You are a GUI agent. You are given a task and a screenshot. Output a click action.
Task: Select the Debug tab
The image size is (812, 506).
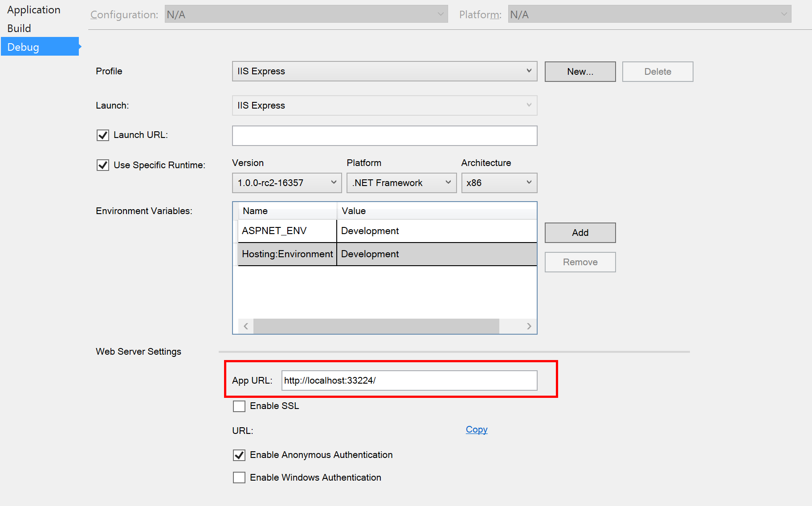click(x=23, y=47)
